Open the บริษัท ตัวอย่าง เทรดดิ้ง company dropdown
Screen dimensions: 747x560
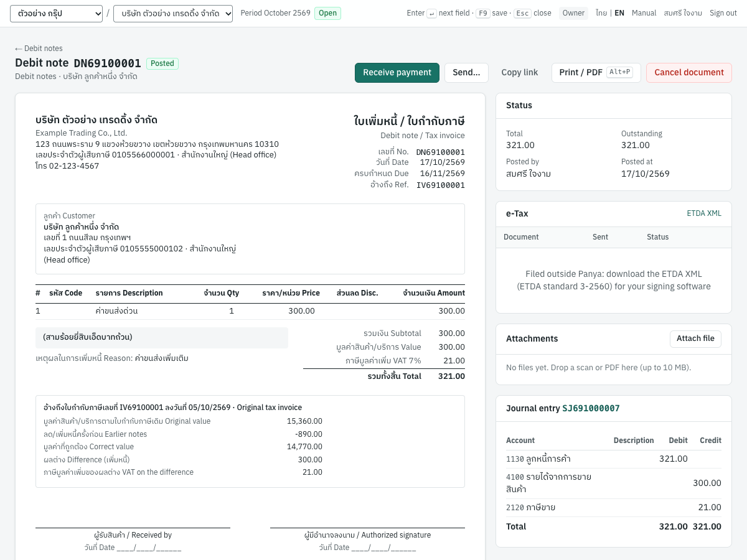tap(173, 13)
